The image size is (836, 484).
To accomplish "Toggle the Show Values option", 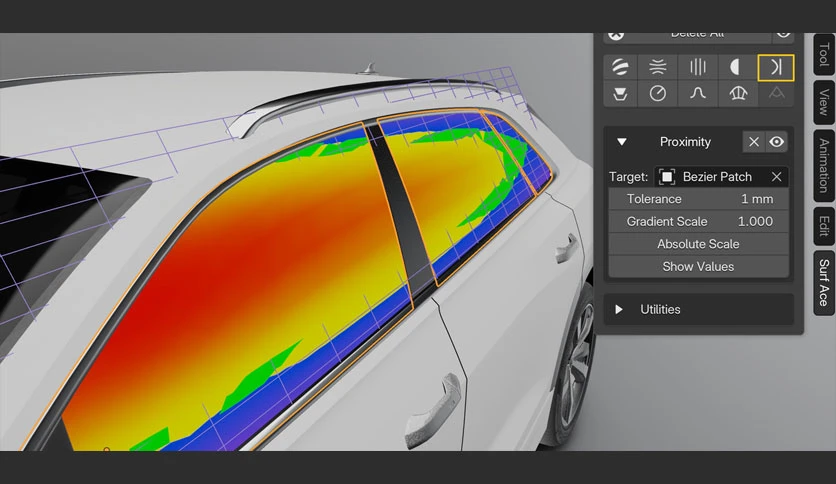I will (698, 267).
